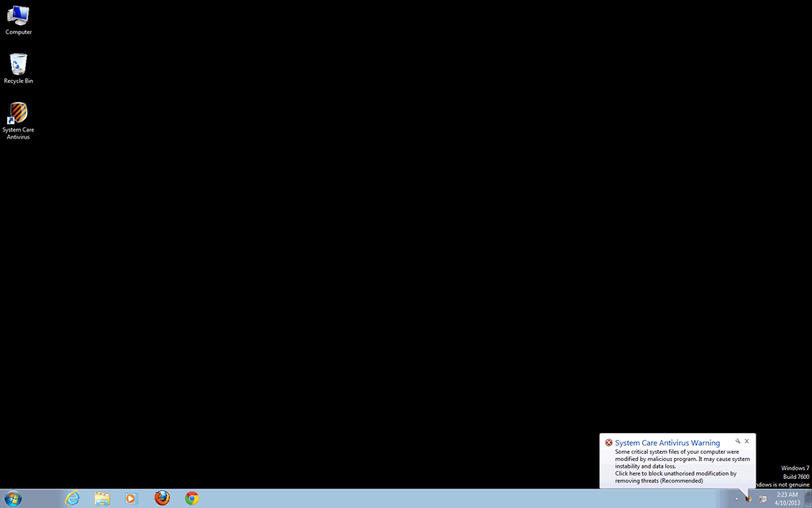Open the Computer desktop icon
The image size is (812, 508).
[18, 19]
